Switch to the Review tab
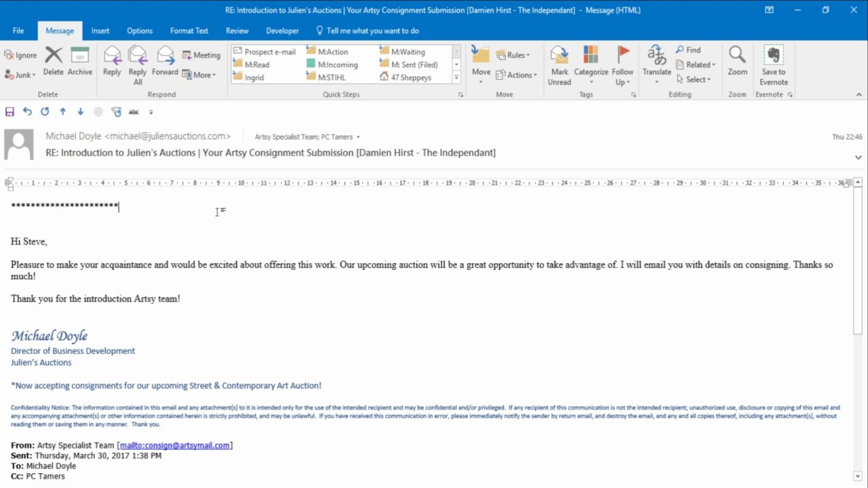868x488 pixels. pyautogui.click(x=237, y=30)
